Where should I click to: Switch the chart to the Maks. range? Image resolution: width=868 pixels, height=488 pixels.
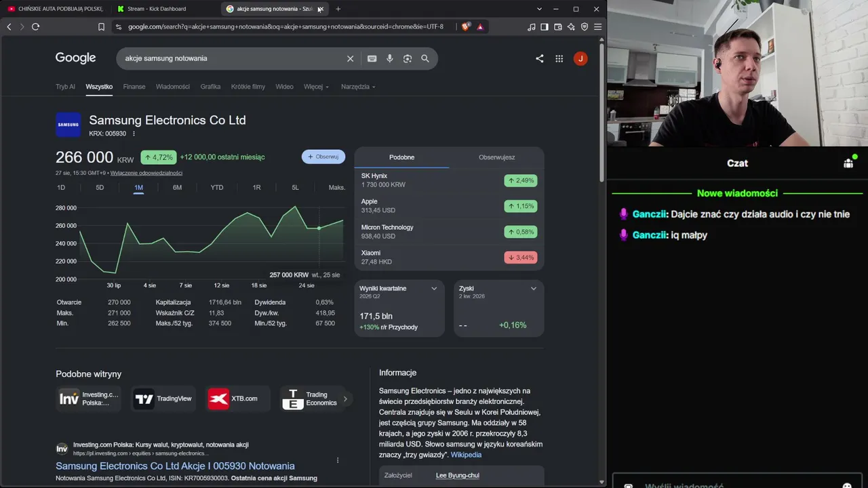pyautogui.click(x=337, y=188)
